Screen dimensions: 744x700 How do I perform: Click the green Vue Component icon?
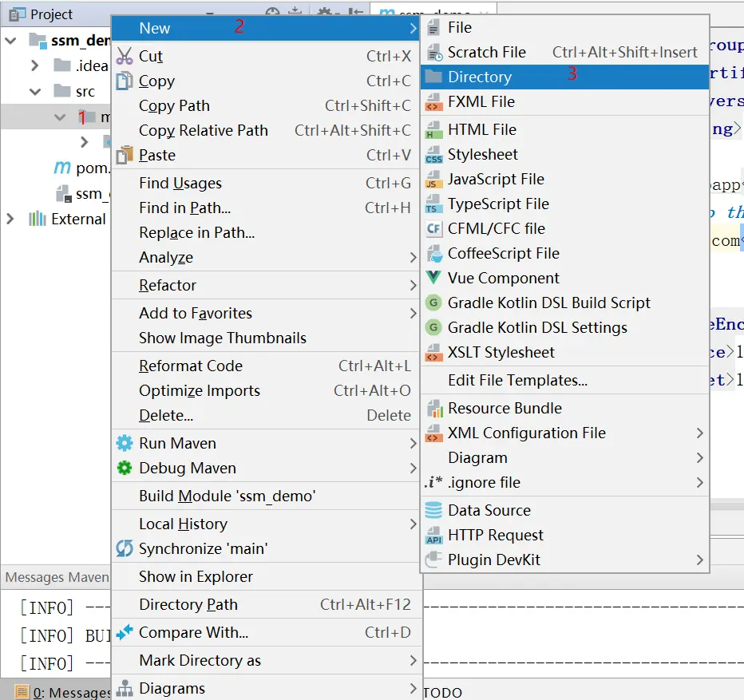tap(433, 277)
